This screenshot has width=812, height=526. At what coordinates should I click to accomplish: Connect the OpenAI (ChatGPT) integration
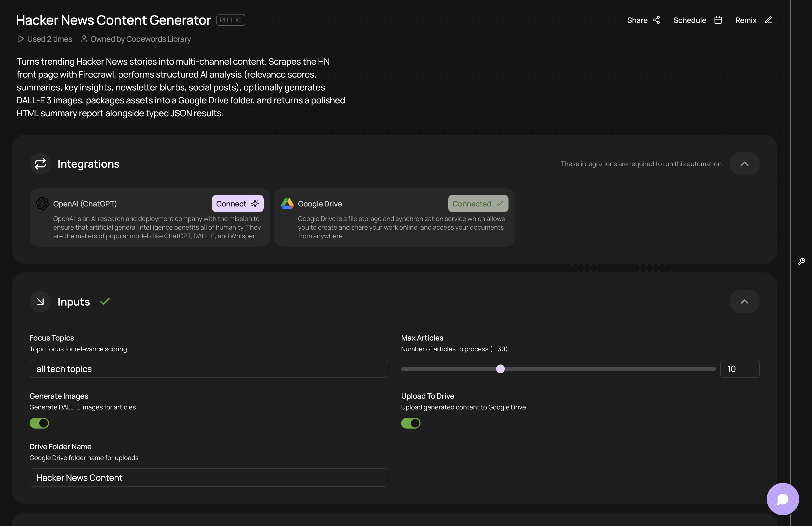pyautogui.click(x=238, y=204)
